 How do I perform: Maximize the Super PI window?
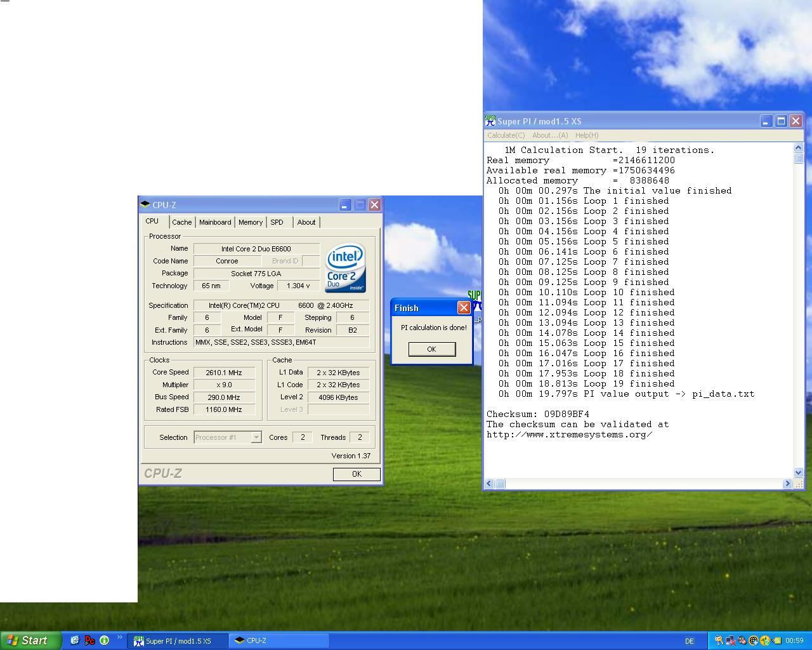click(781, 121)
